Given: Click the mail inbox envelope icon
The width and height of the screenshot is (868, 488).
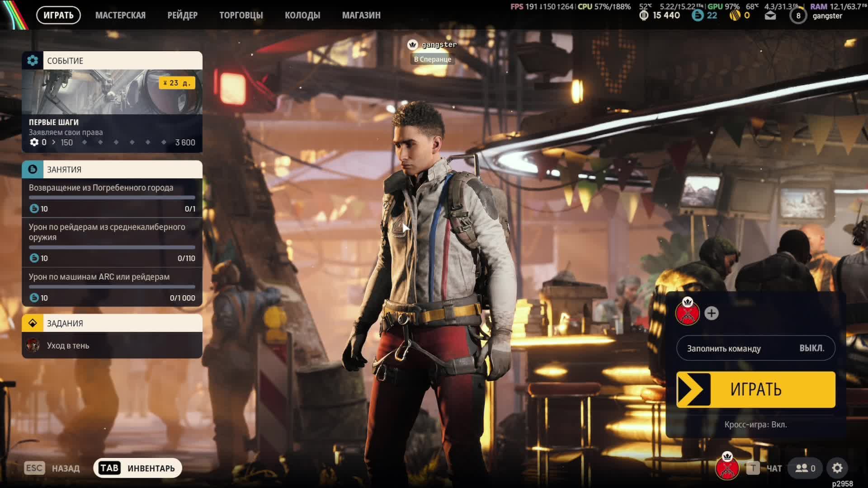Looking at the screenshot, I should pos(770,16).
